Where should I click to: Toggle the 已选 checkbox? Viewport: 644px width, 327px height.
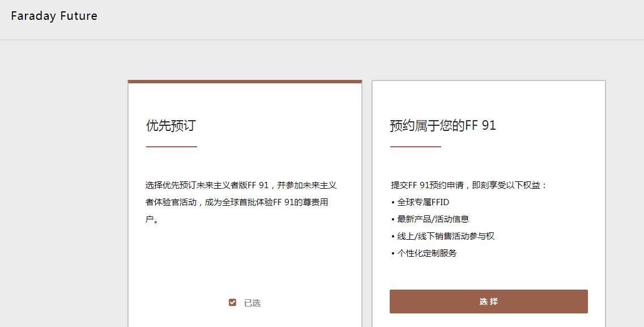(232, 303)
